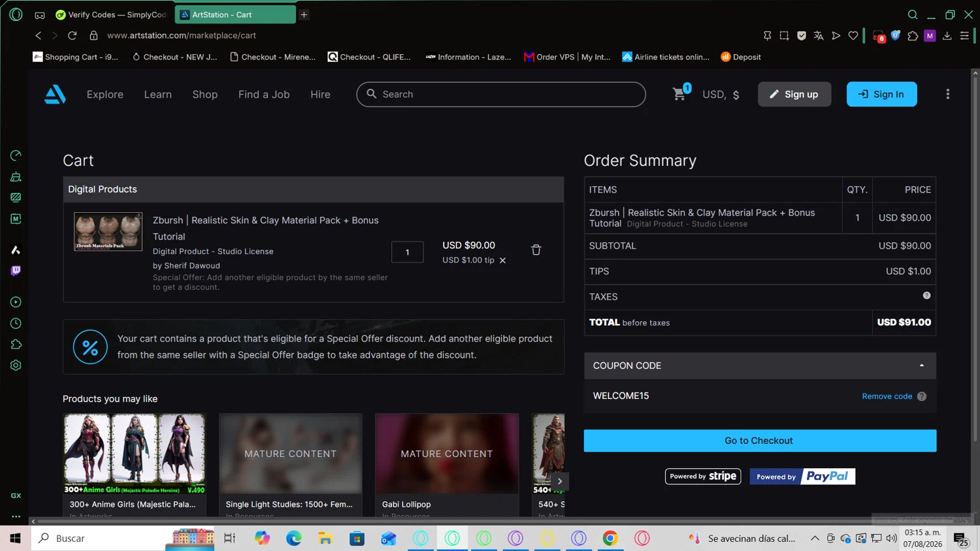
Task: Show coupon code help icon
Action: pos(922,396)
